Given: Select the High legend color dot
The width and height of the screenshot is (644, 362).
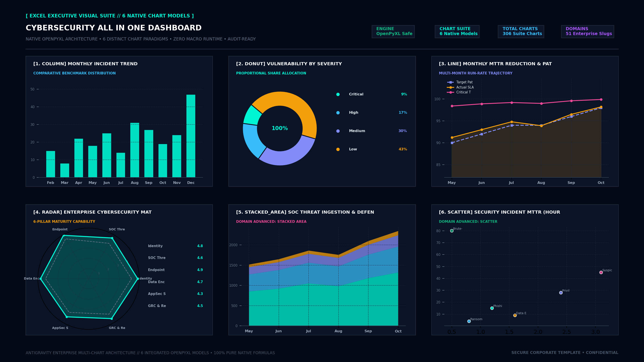Looking at the screenshot, I should pos(338,113).
